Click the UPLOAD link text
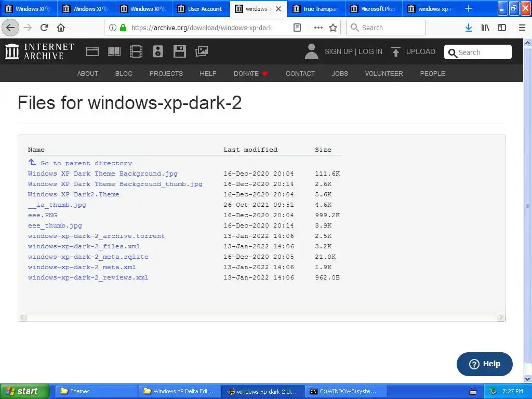The image size is (532, 399). (421, 51)
